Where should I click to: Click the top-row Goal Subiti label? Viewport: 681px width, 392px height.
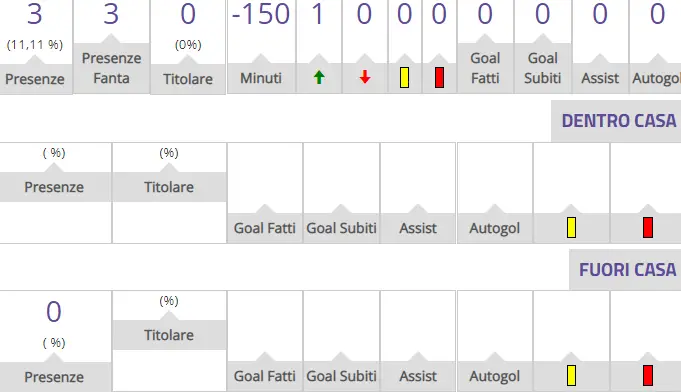542,68
